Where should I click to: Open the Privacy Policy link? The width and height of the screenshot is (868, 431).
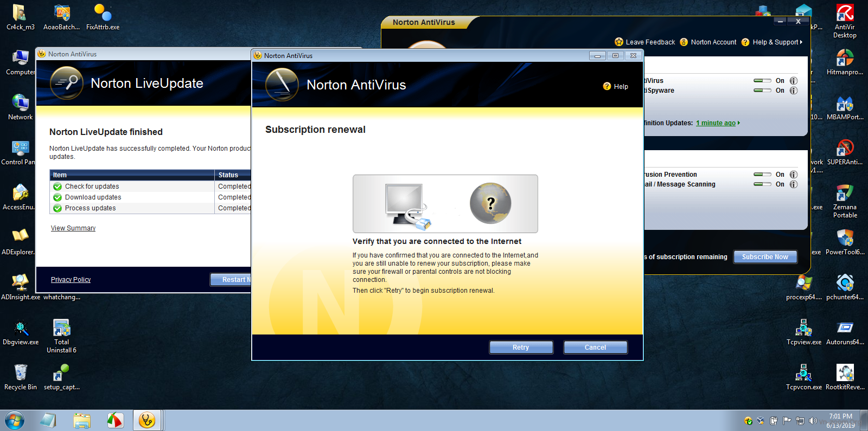[x=71, y=280]
